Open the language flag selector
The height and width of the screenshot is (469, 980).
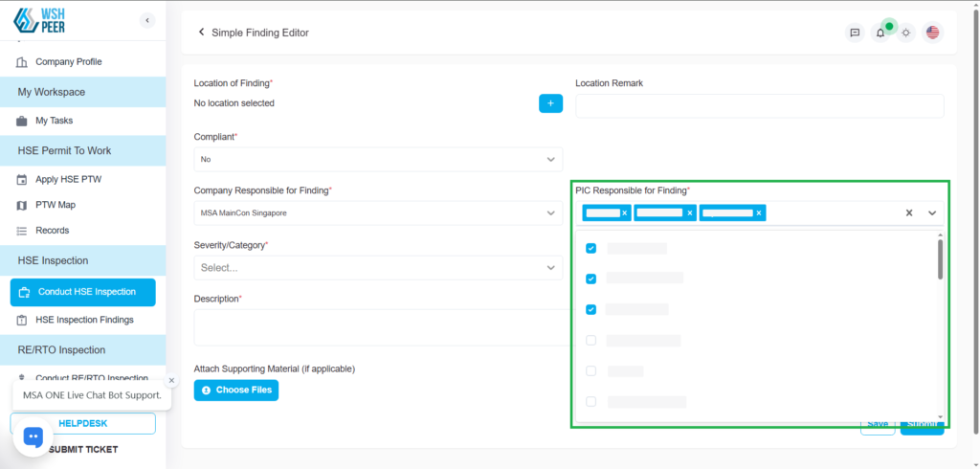click(x=932, y=33)
